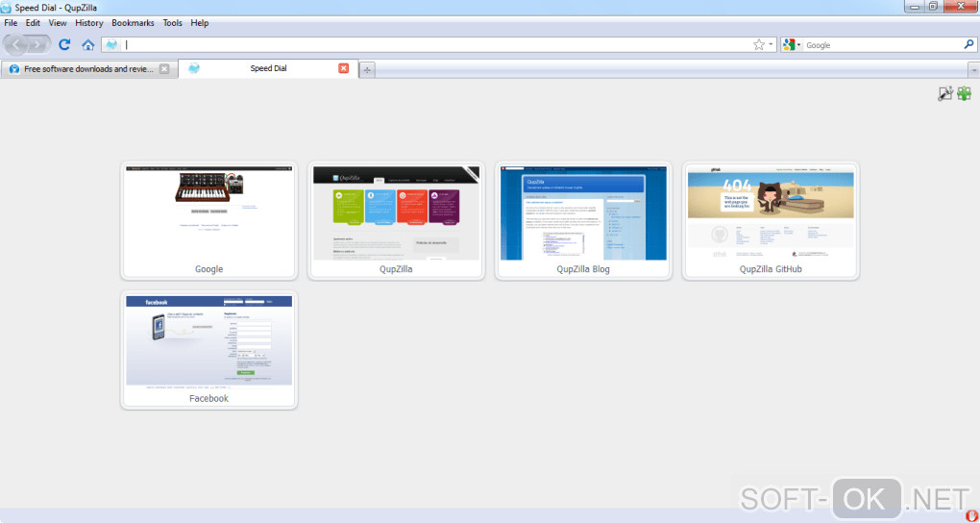Click the Google dial label
Screen dimensions: 980x523
click(208, 269)
